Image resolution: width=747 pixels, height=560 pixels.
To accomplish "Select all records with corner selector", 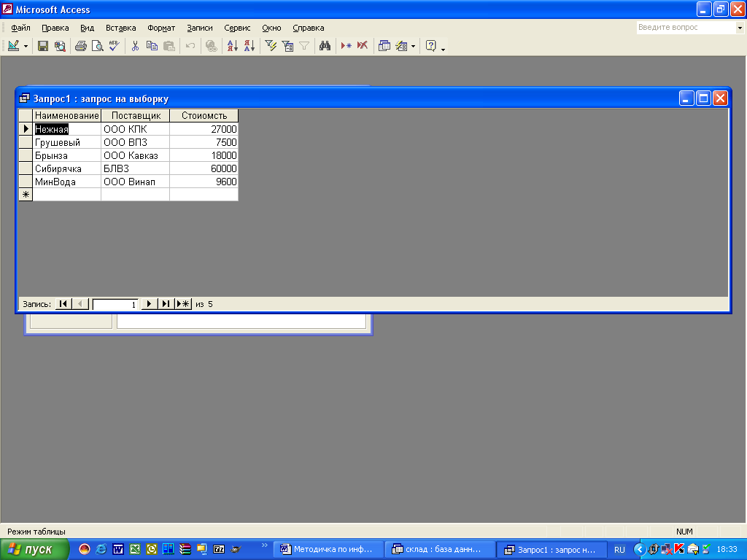I will 26,115.
